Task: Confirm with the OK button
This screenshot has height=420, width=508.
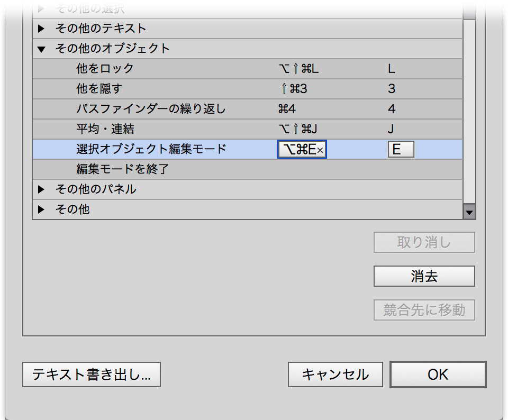Action: point(438,375)
